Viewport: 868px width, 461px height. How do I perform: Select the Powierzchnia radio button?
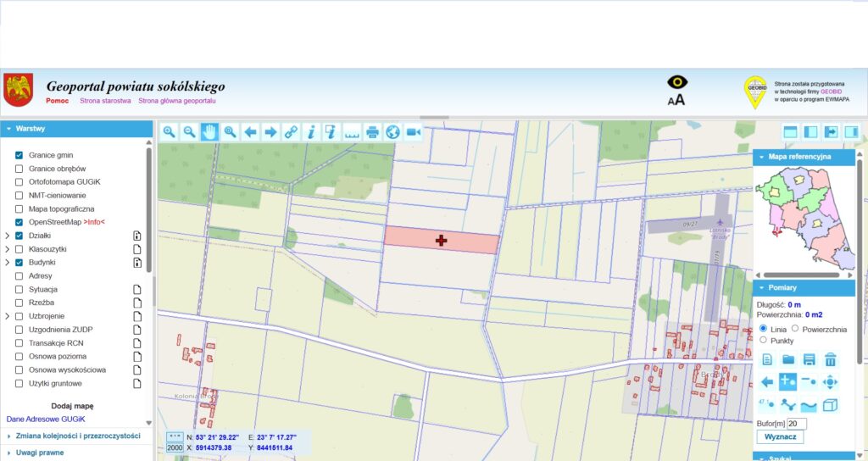[796, 329]
